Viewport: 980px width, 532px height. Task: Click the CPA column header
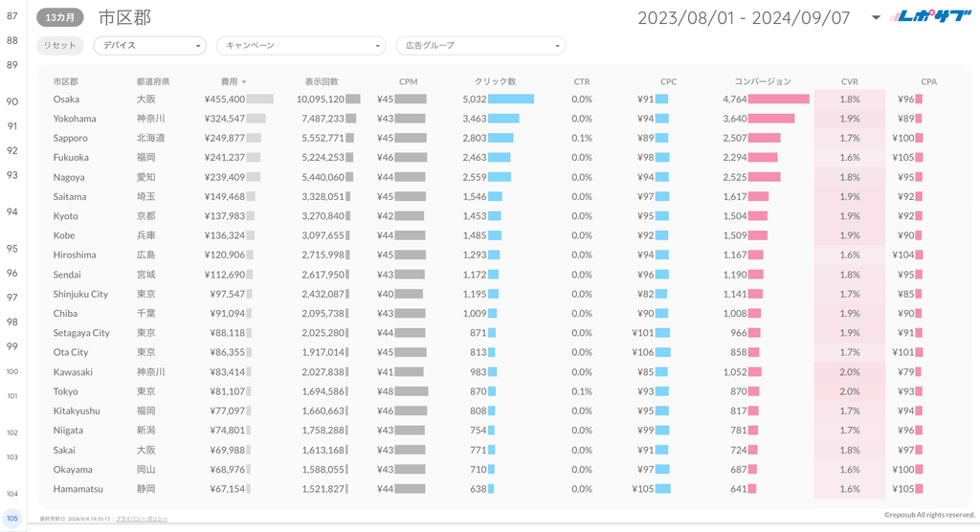[928, 82]
